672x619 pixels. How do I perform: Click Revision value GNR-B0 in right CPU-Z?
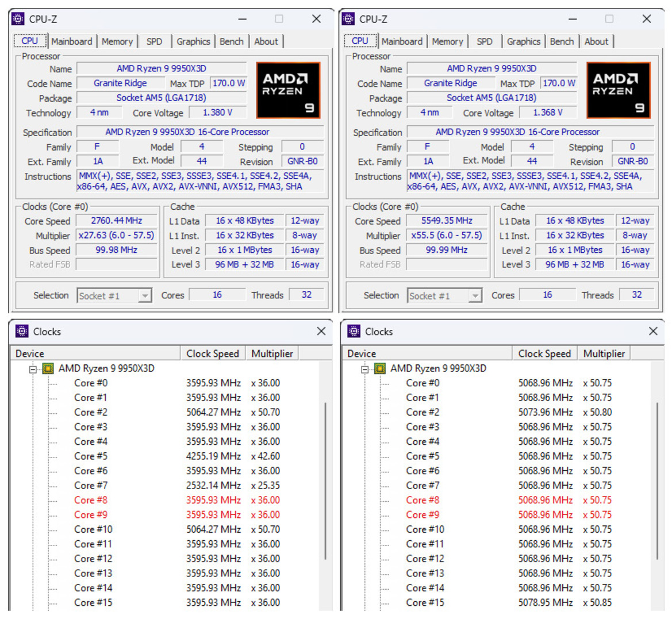click(x=633, y=161)
